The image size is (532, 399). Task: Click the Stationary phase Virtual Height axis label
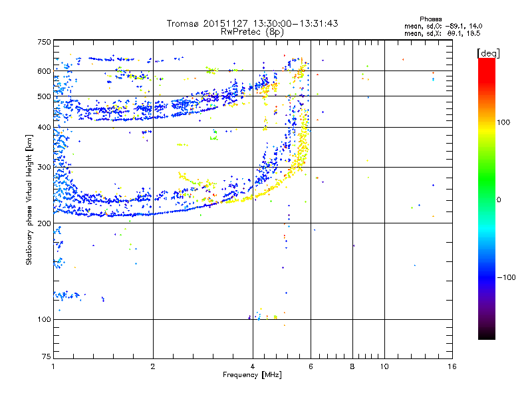(30, 199)
